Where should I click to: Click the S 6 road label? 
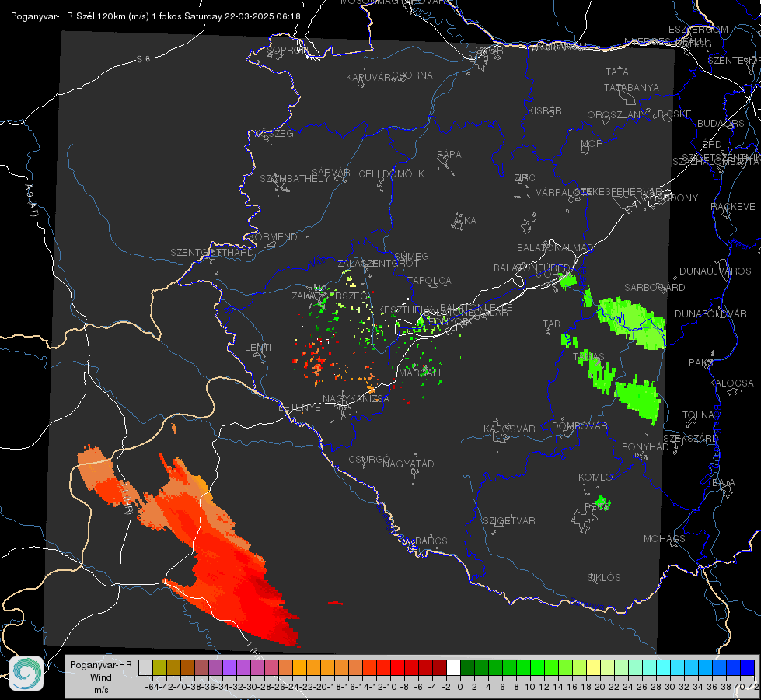(x=143, y=59)
